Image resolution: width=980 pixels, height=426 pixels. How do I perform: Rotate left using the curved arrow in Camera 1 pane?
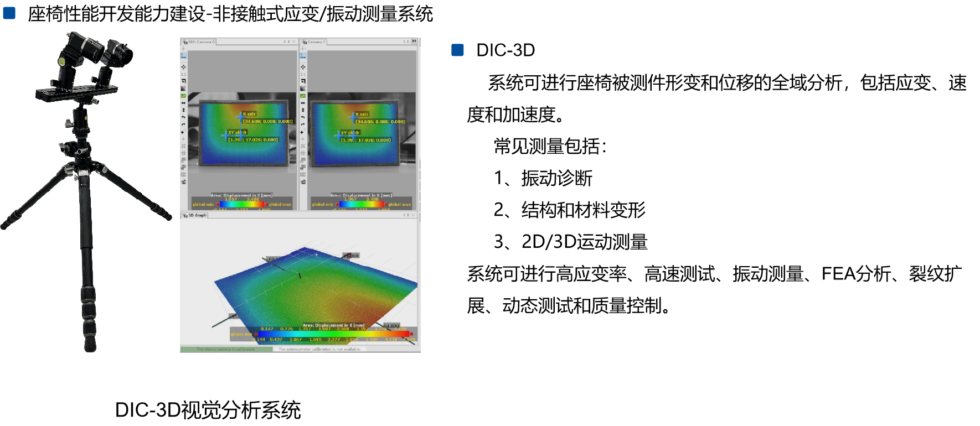click(x=303, y=117)
